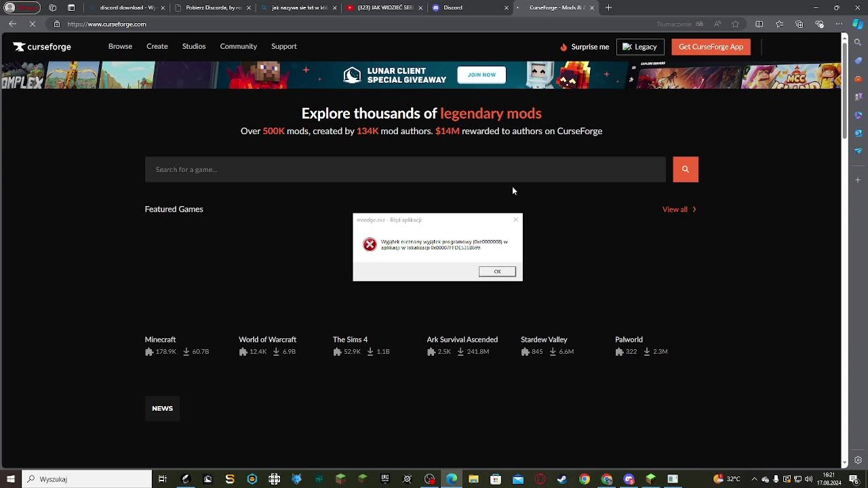Click the Read aloud icon

717,24
